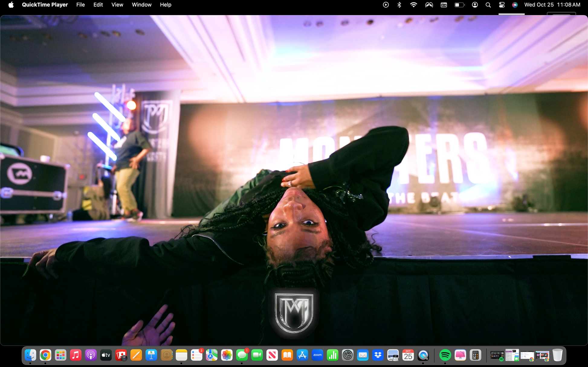Viewport: 588px width, 367px height.
Task: Open the Help menu
Action: click(165, 5)
